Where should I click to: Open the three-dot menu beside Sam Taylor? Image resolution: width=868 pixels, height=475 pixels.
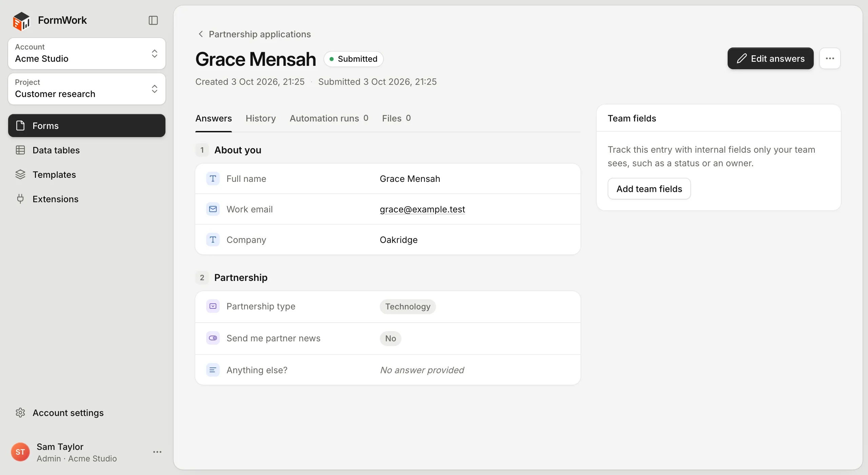coord(157,452)
